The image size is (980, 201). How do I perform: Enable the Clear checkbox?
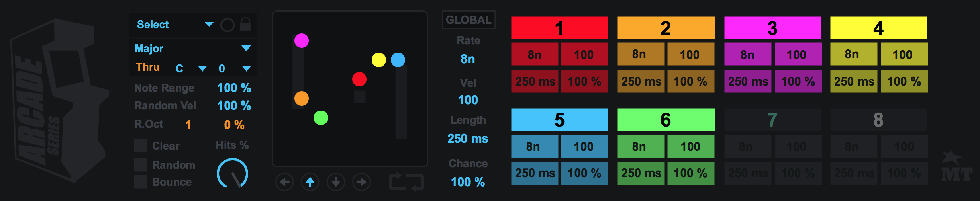[x=141, y=146]
